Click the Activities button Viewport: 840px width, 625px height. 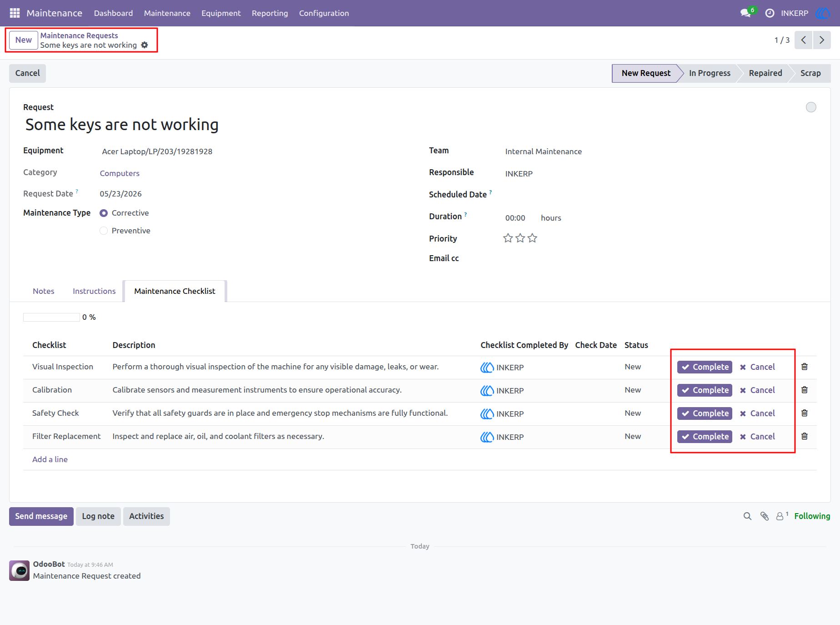[146, 516]
